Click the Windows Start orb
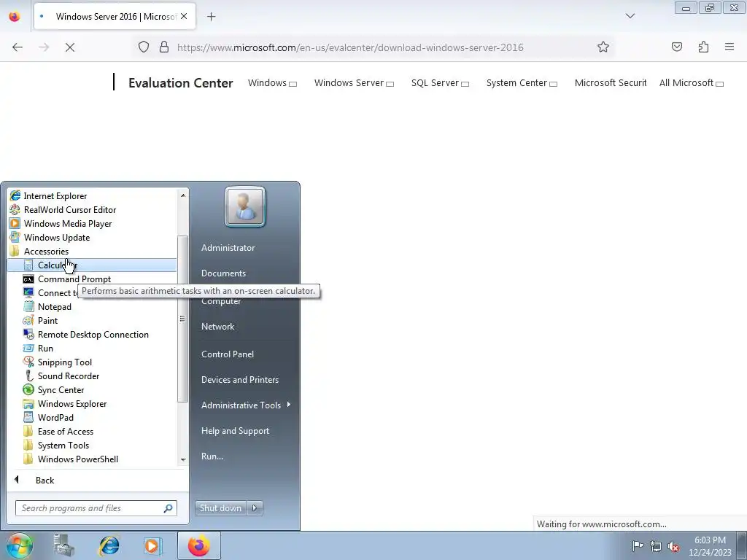The width and height of the screenshot is (747, 560). (19, 545)
